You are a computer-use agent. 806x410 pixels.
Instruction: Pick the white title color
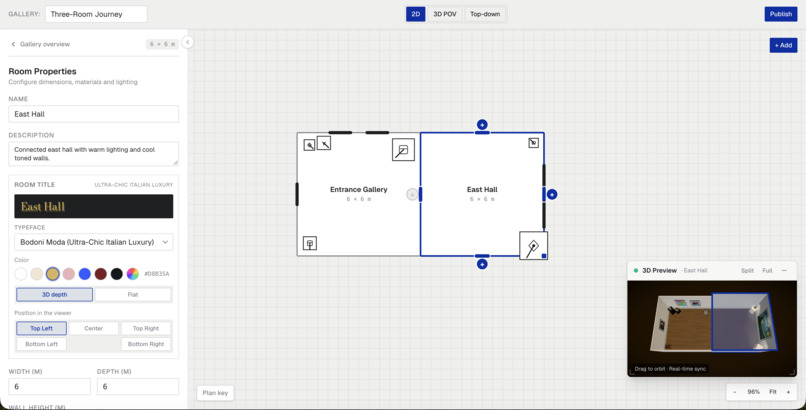click(21, 274)
